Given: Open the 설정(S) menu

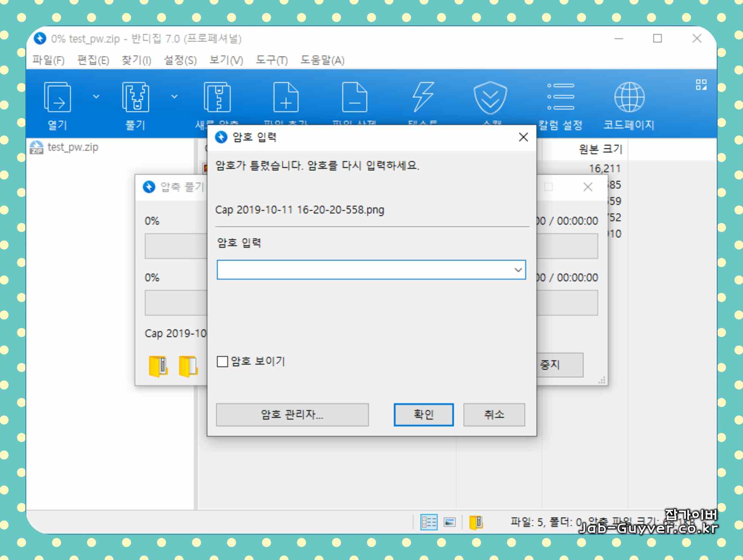Looking at the screenshot, I should pos(180,60).
